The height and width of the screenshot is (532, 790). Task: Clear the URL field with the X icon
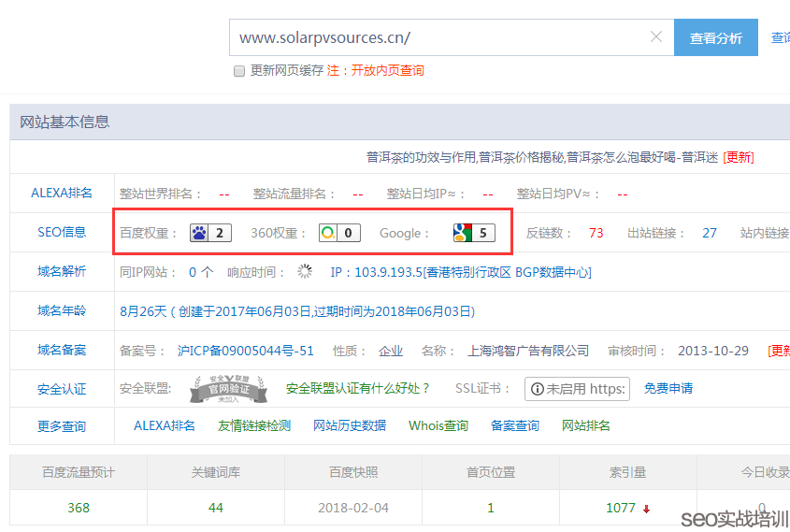[656, 37]
